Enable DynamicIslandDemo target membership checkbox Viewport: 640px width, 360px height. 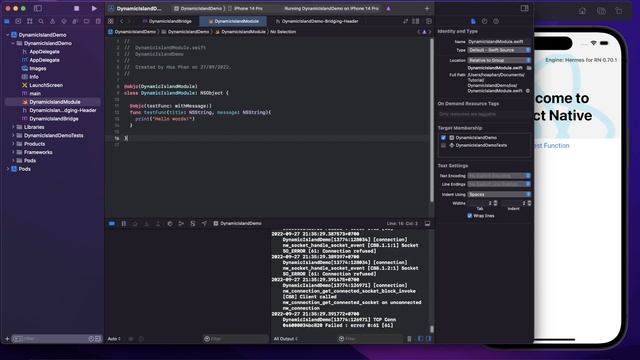click(443, 138)
